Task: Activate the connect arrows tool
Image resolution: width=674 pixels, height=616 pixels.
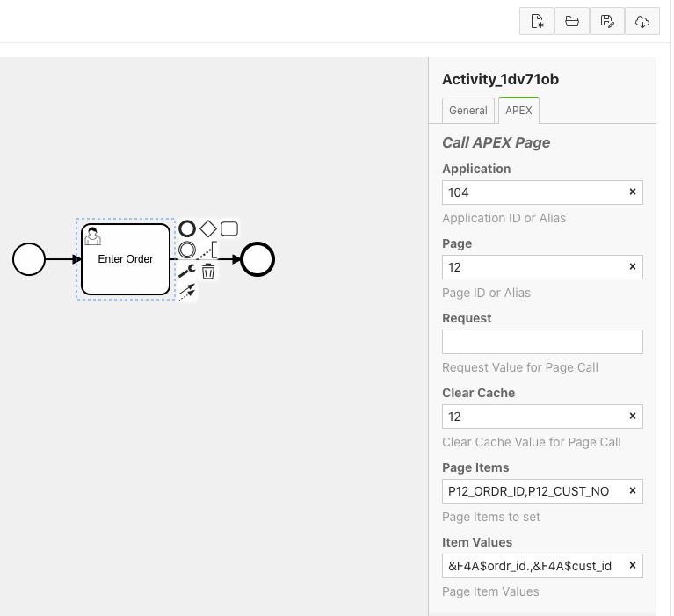Action: point(187,293)
